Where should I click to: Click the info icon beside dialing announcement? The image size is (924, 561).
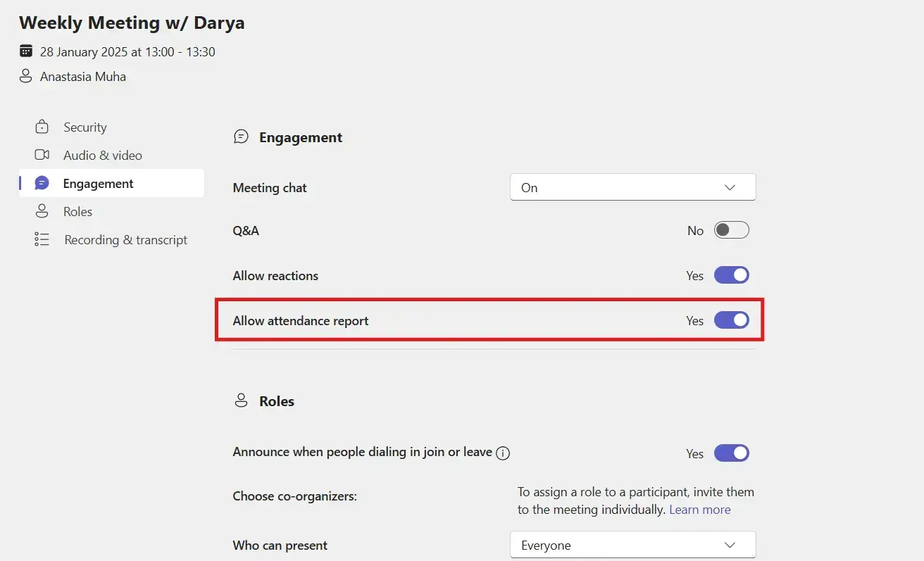pyautogui.click(x=503, y=453)
